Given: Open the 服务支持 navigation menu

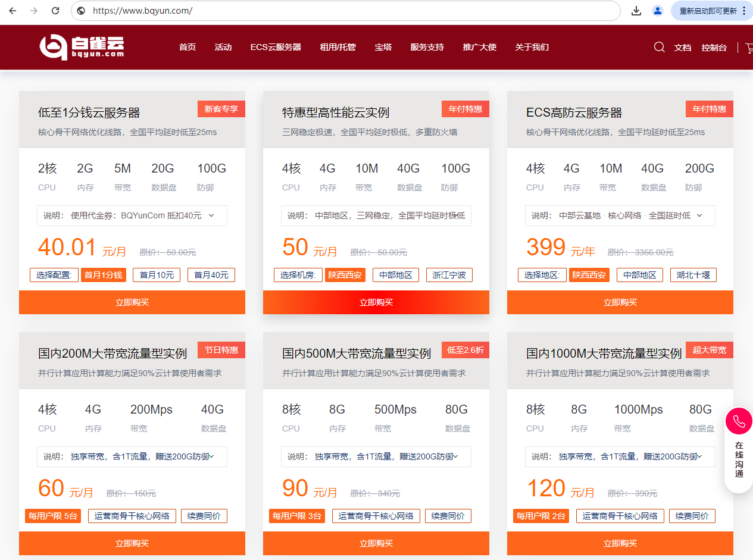Looking at the screenshot, I should click(427, 47).
